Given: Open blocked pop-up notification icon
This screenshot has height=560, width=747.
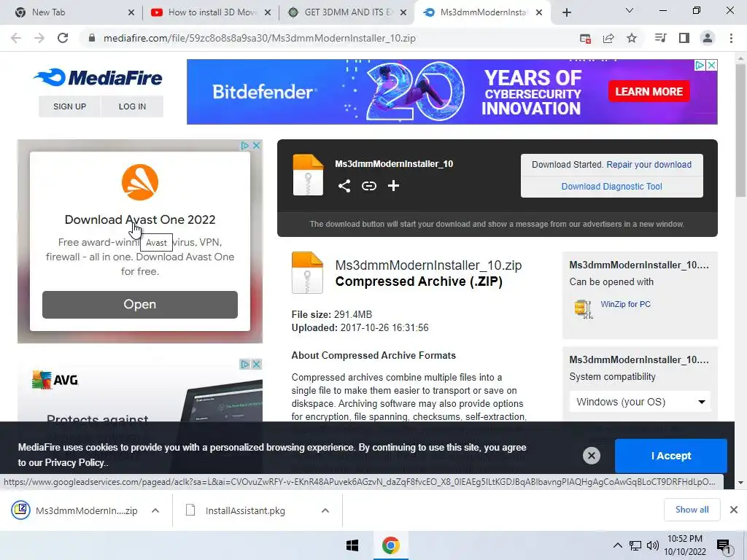Looking at the screenshot, I should [x=585, y=38].
